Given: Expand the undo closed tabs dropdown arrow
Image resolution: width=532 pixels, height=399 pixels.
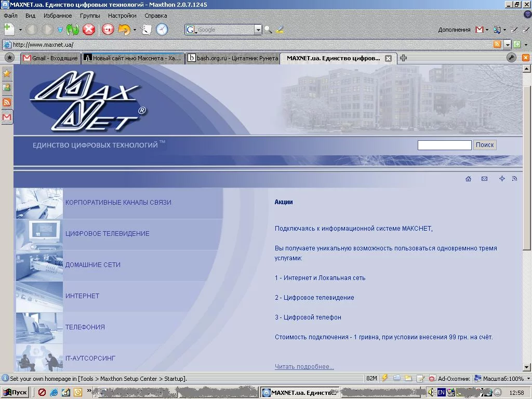Looking at the screenshot, I should pyautogui.click(x=135, y=30).
